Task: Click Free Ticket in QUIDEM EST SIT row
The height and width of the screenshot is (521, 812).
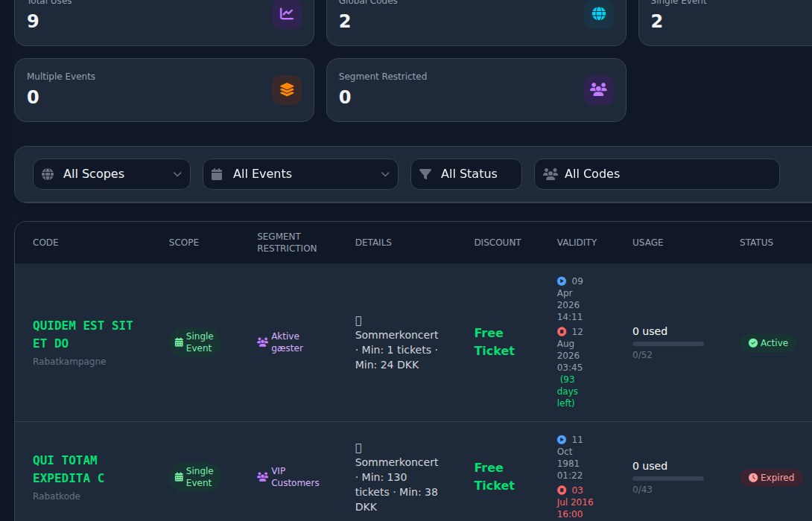Action: coord(495,342)
